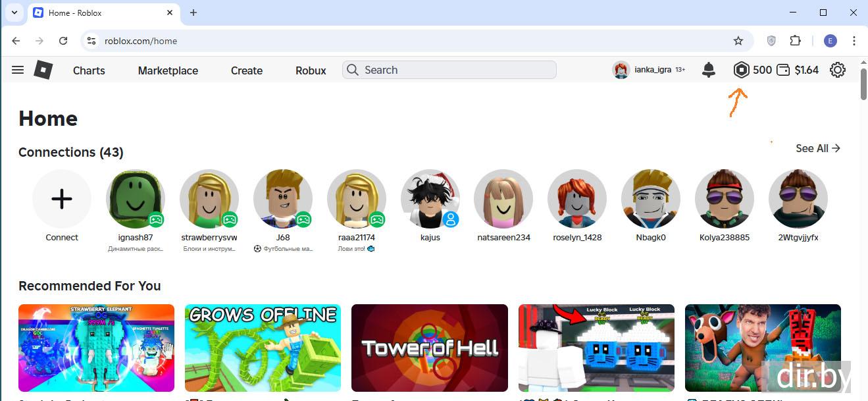
Task: Open strawberrysvw's avatar
Action: (209, 199)
